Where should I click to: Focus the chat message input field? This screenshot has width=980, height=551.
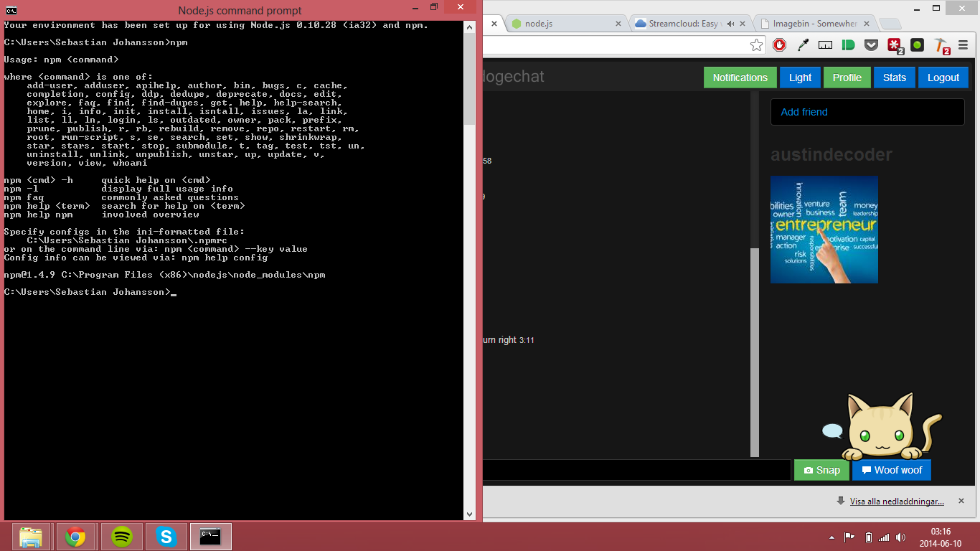(x=636, y=470)
